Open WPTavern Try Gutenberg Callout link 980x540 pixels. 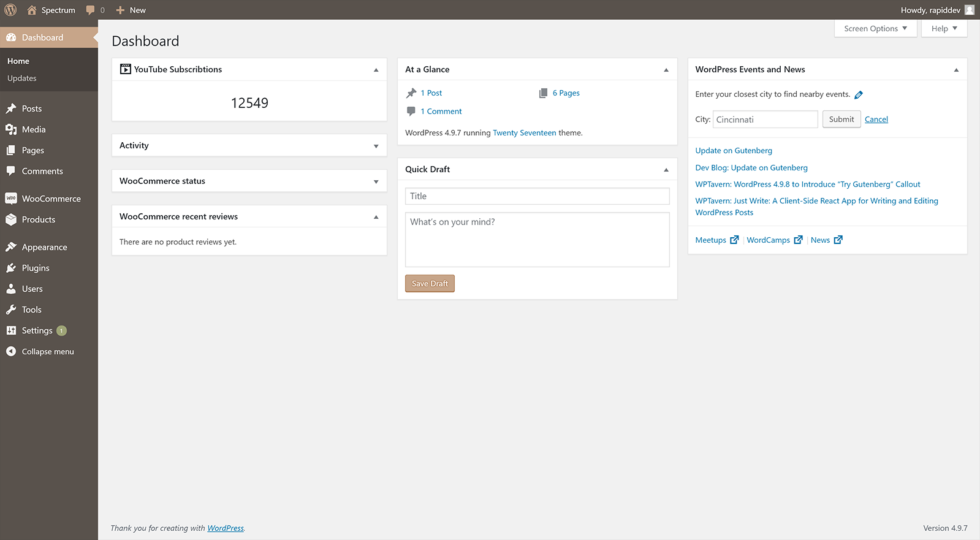(x=808, y=184)
